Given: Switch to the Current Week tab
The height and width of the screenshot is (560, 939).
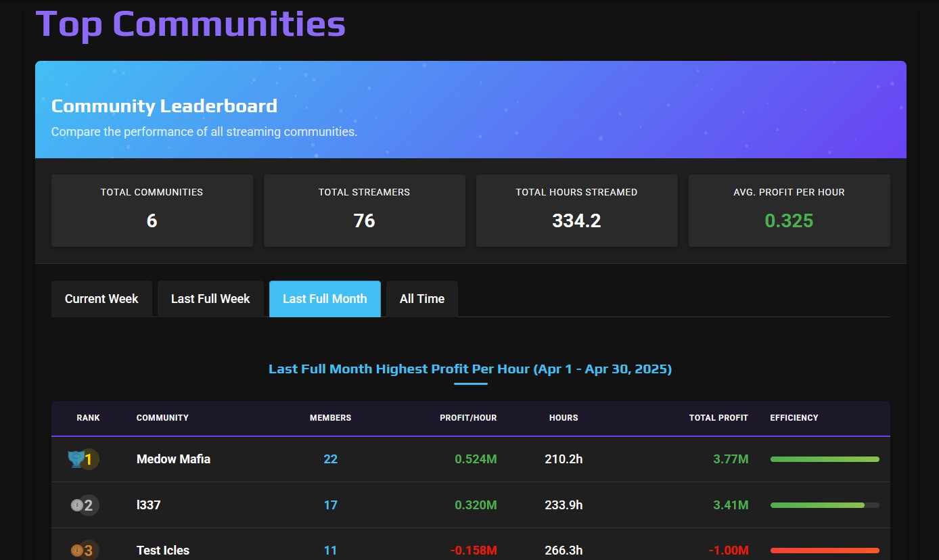Looking at the screenshot, I should pyautogui.click(x=101, y=299).
